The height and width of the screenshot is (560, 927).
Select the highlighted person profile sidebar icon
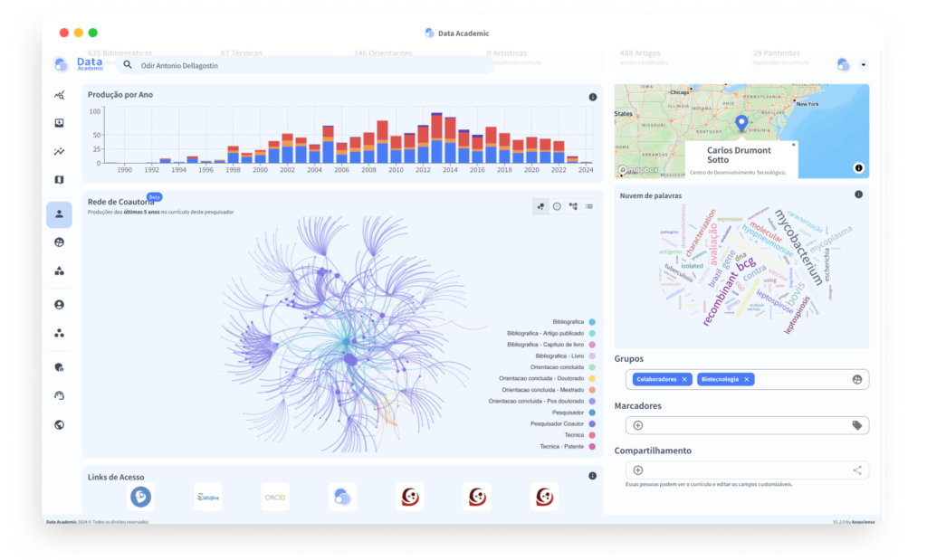pos(59,214)
